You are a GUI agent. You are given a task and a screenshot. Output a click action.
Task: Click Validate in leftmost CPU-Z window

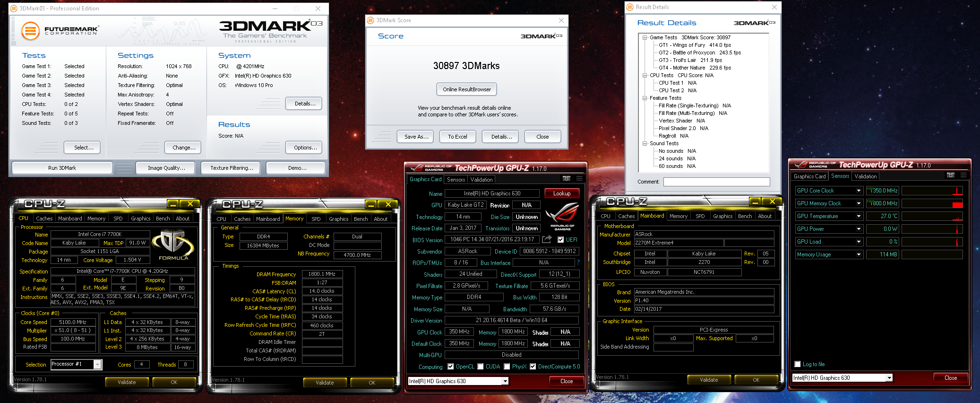point(127,382)
